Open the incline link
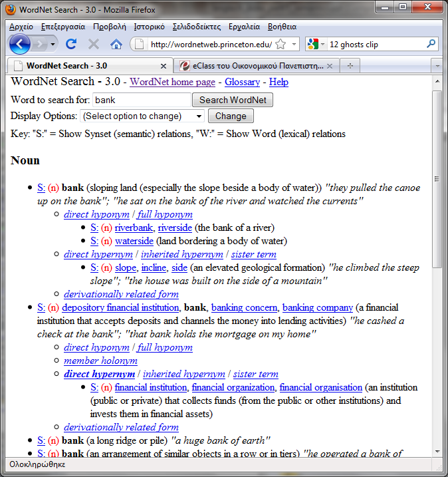448x477 pixels. tap(154, 267)
